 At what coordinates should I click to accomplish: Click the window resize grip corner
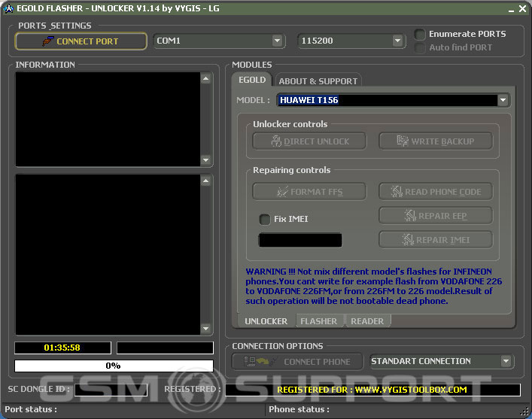(524, 411)
